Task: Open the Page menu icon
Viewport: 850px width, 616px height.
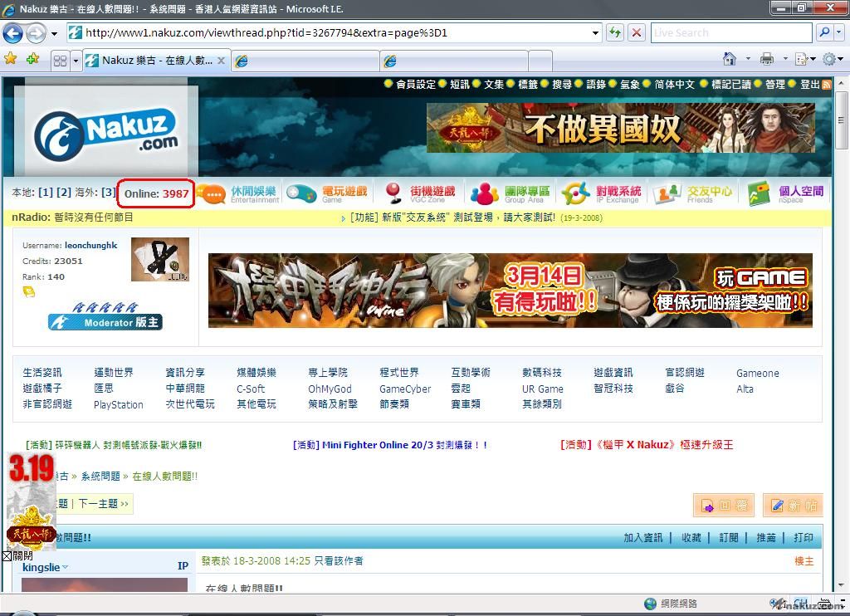Action: pyautogui.click(x=804, y=59)
